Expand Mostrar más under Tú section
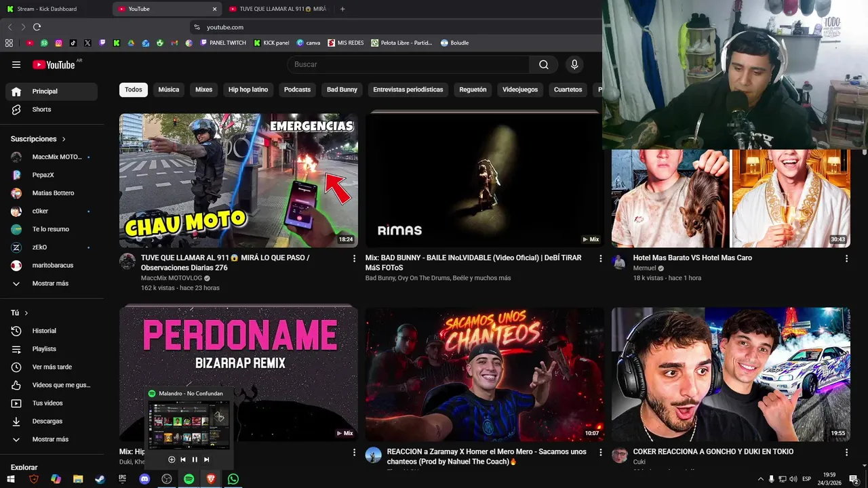Image resolution: width=868 pixels, height=488 pixels. coord(52,439)
